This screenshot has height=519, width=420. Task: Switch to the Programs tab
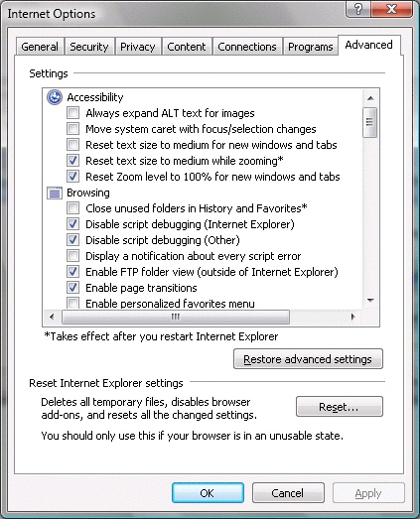click(x=311, y=47)
